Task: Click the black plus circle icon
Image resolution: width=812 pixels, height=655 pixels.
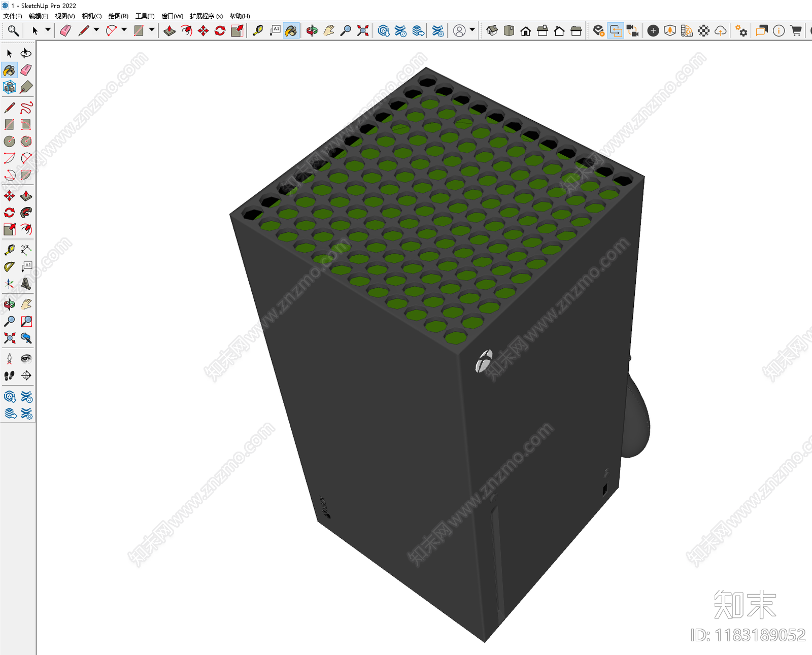Action: tap(653, 31)
